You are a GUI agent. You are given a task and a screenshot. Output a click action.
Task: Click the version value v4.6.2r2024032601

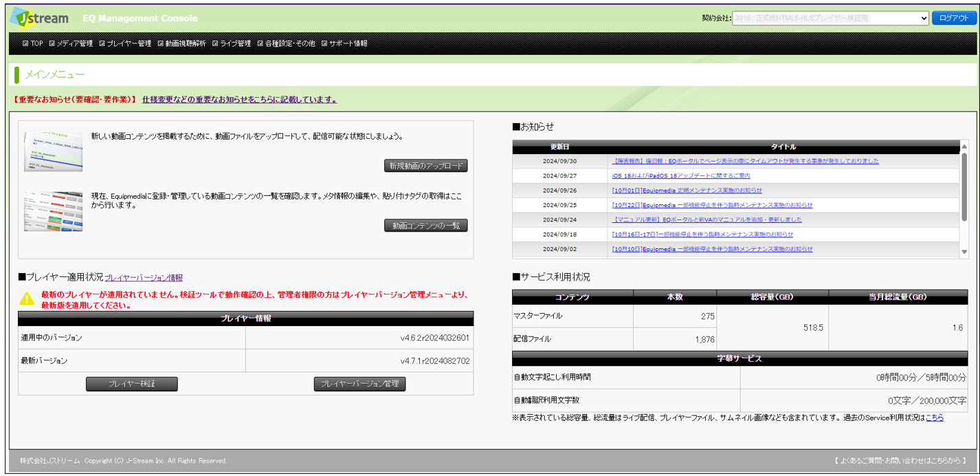tap(435, 338)
